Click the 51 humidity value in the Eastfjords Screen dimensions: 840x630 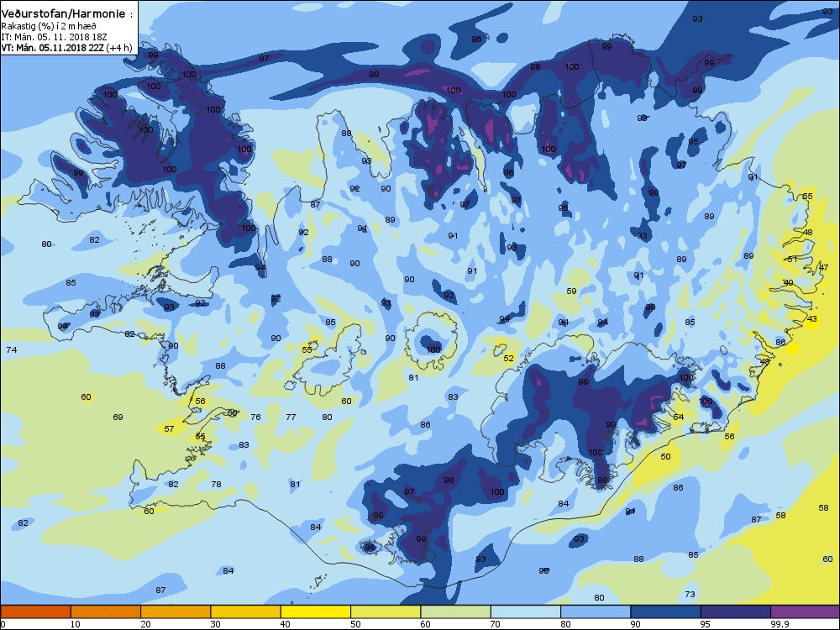tap(793, 259)
